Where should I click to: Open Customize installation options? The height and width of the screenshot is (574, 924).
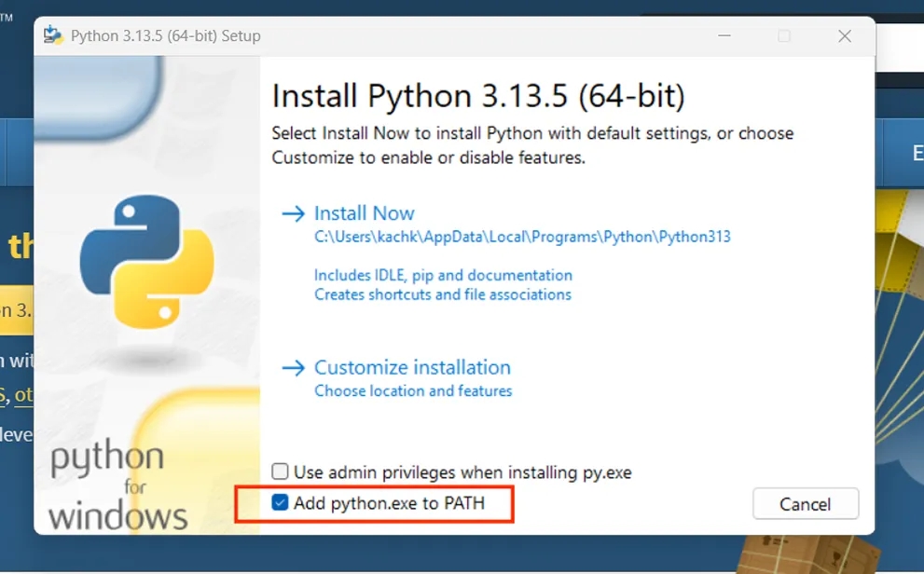412,367
